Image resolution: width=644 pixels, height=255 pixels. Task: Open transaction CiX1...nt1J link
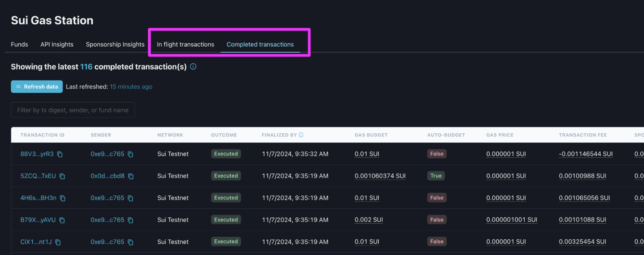(x=36, y=242)
